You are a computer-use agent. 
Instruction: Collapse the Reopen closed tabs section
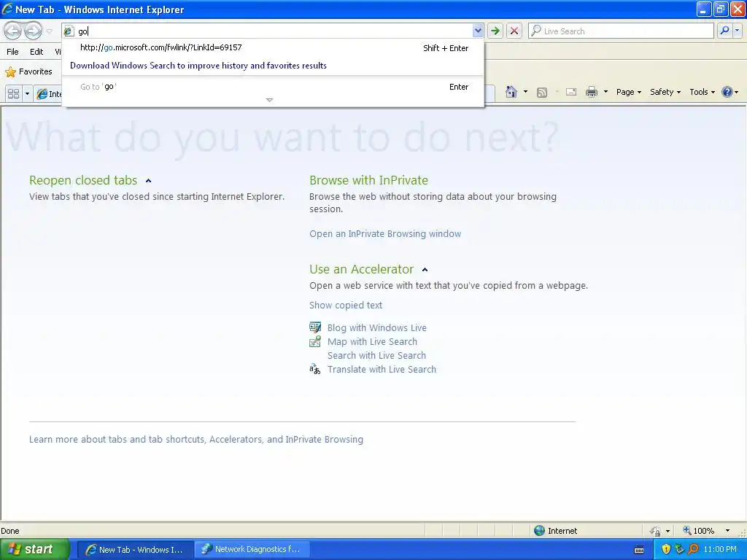(148, 181)
